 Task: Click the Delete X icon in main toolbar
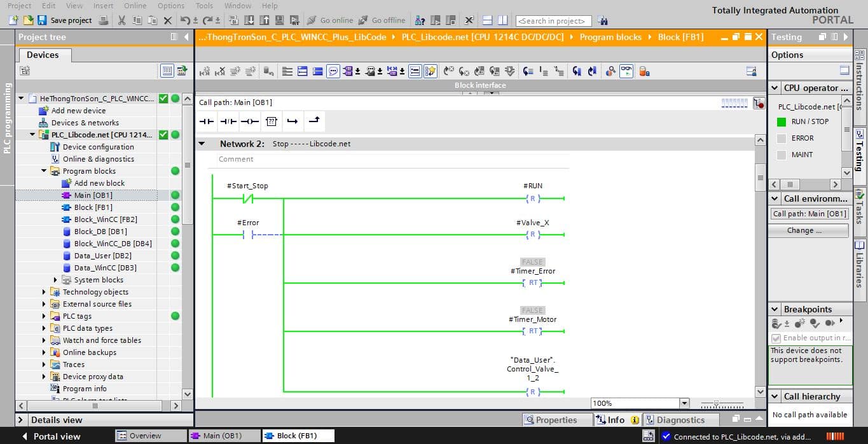click(168, 20)
